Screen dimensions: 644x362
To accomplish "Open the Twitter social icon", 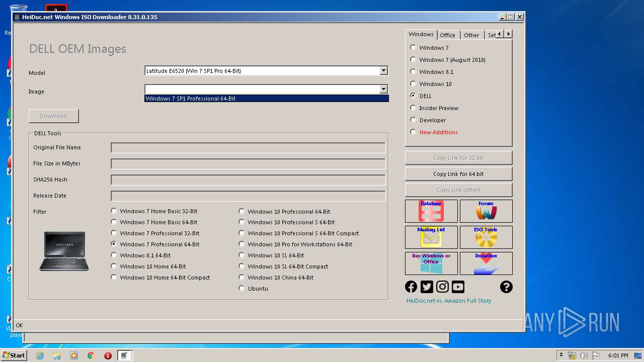I will (x=427, y=287).
